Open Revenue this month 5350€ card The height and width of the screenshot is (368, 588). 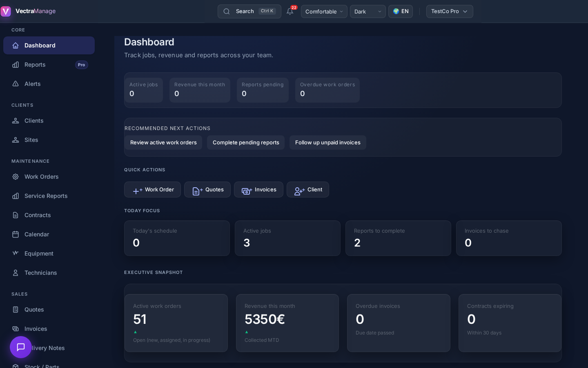(287, 323)
